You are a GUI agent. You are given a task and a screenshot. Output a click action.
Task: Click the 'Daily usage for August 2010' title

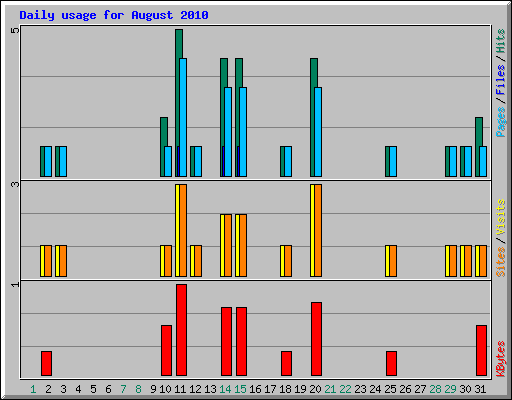(114, 15)
